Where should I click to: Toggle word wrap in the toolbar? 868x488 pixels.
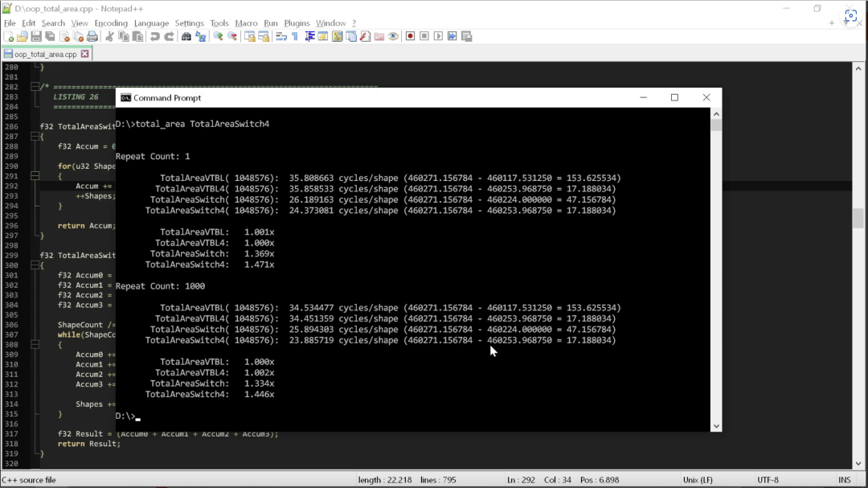coord(281,36)
